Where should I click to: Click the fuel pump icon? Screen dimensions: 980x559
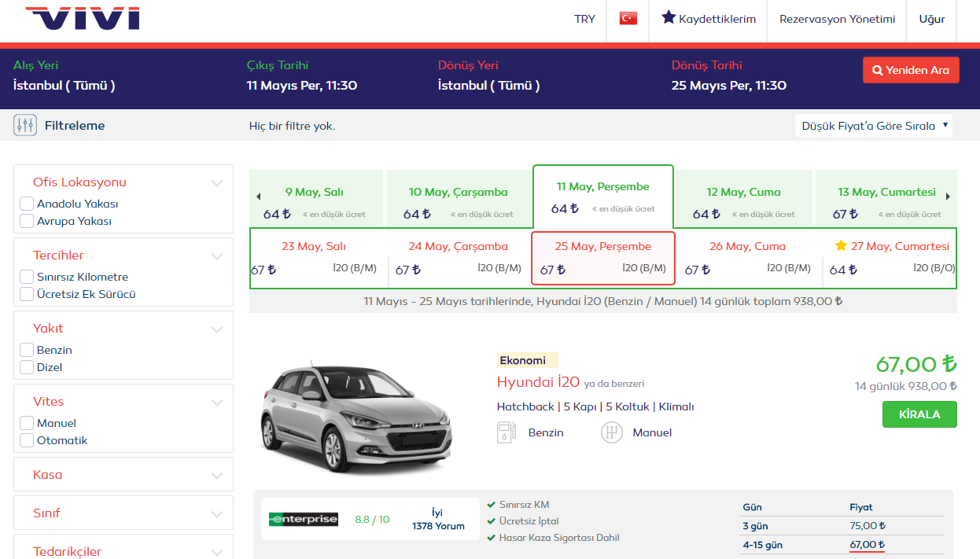pos(506,432)
